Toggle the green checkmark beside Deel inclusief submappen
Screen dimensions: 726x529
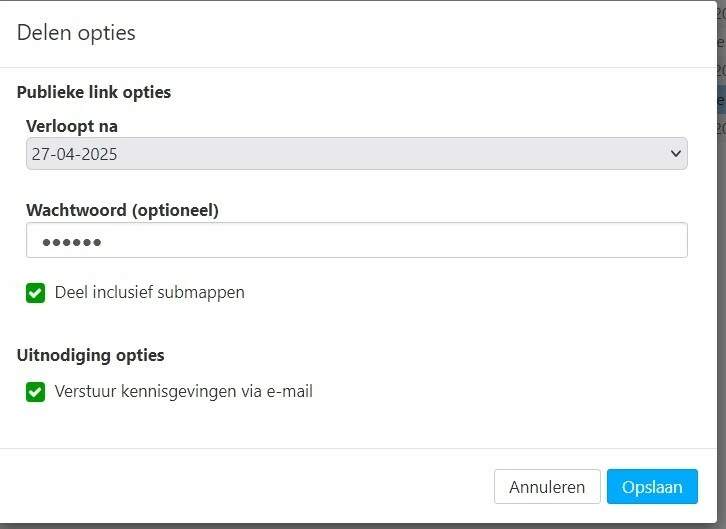pos(36,293)
